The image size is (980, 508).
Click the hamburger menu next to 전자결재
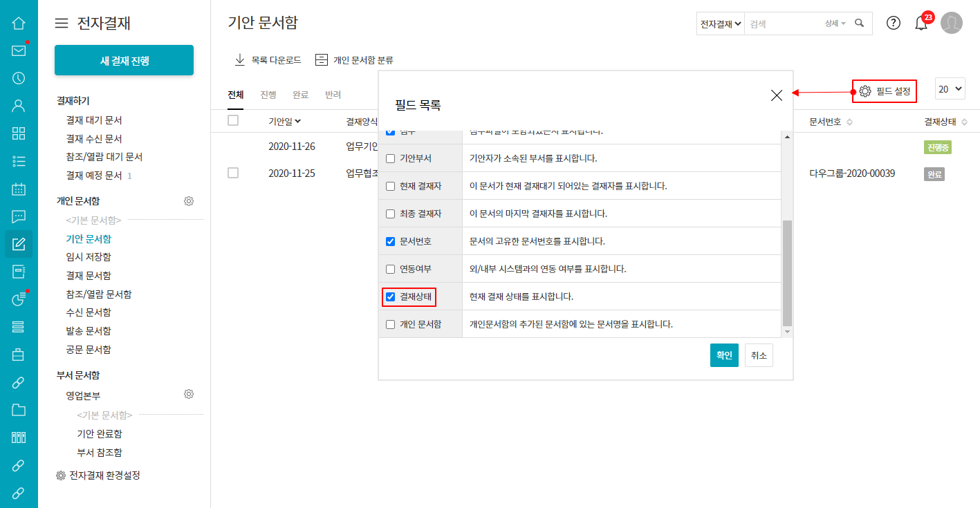pos(62,23)
